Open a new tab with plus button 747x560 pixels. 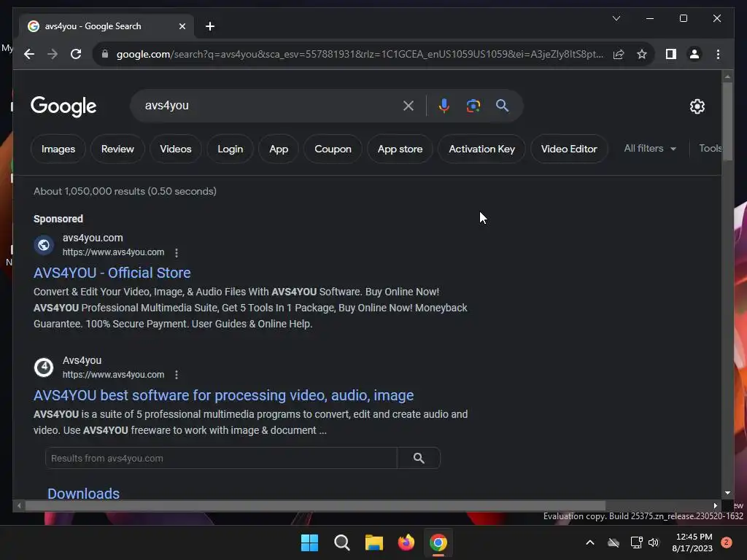point(210,26)
